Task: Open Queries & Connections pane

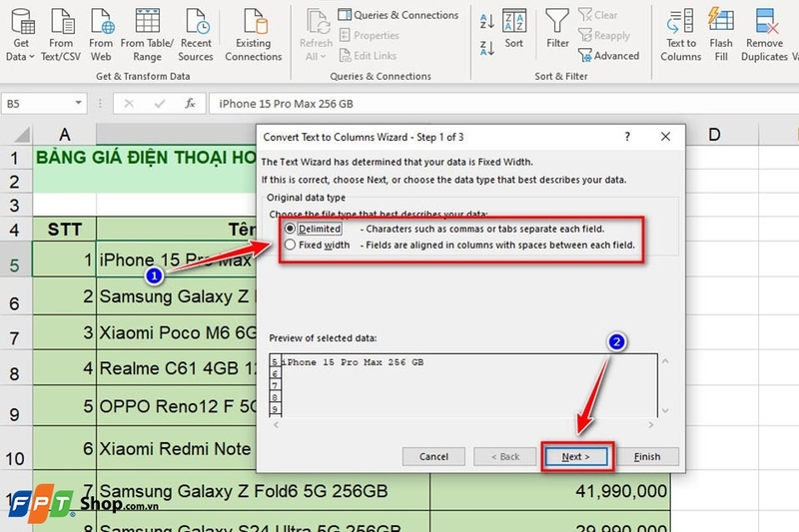Action: (399, 15)
